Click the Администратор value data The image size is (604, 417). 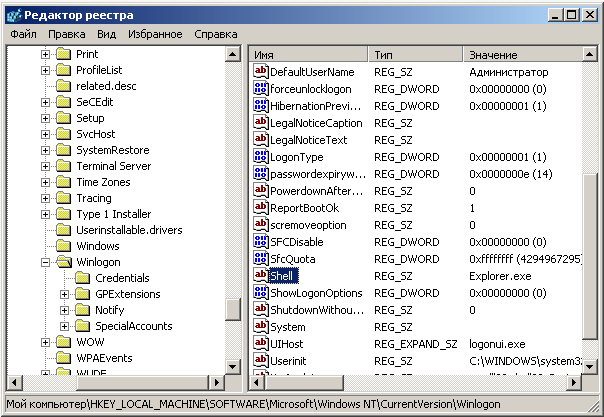click(508, 72)
